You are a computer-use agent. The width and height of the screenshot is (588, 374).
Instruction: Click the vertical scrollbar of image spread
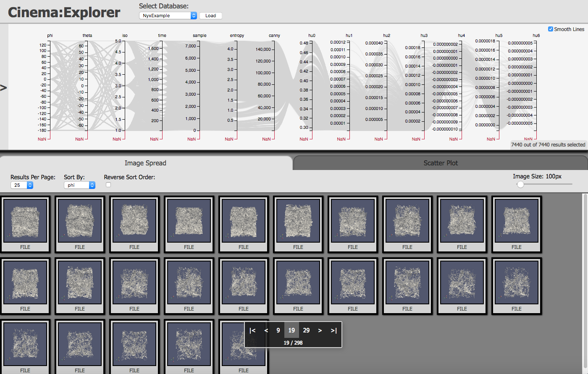[x=585, y=283]
